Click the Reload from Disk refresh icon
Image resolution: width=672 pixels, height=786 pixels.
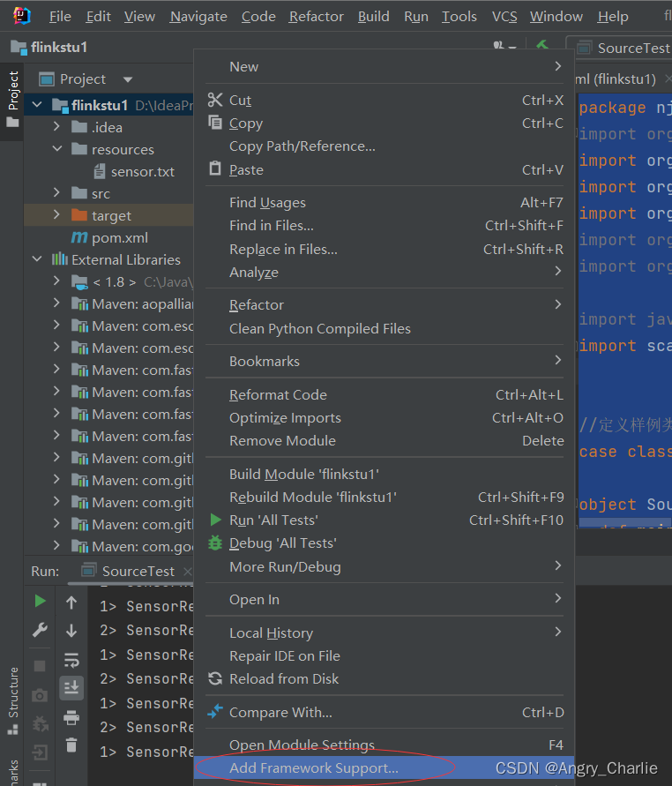[215, 678]
